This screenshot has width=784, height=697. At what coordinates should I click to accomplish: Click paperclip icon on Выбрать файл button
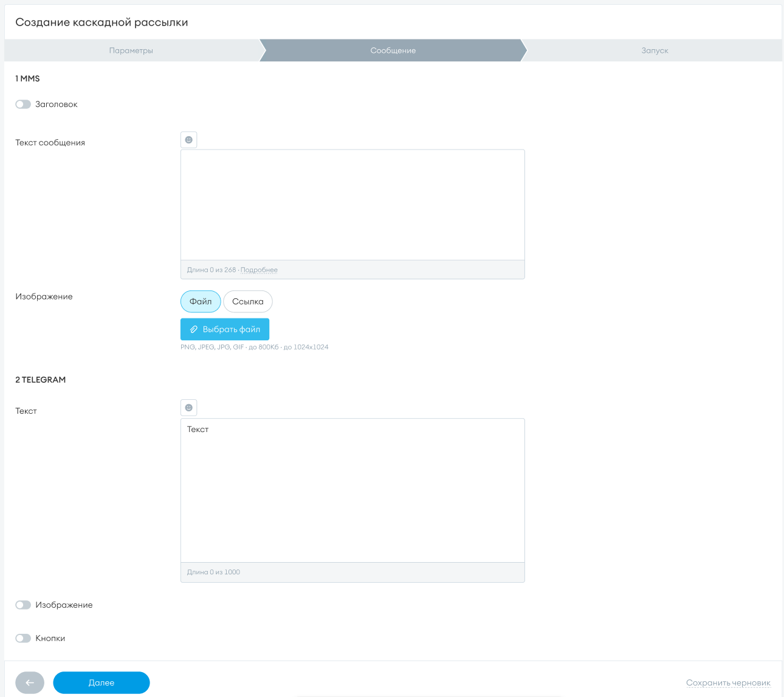(194, 329)
